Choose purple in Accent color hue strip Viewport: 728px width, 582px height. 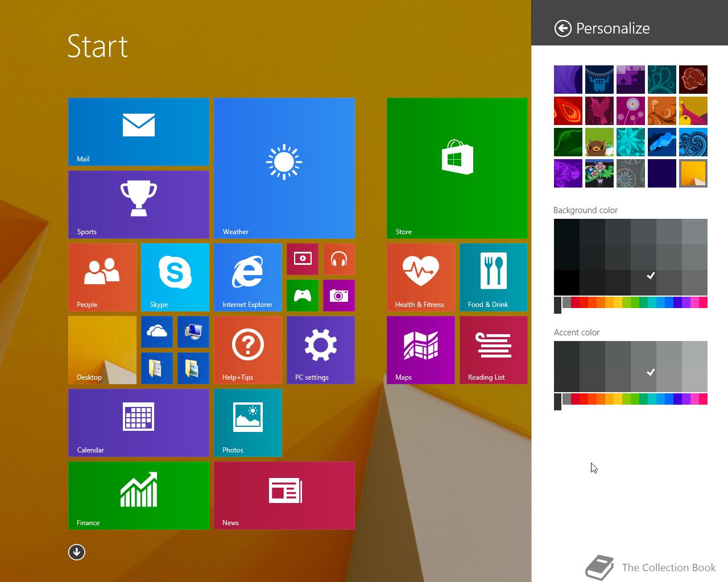[x=686, y=398]
